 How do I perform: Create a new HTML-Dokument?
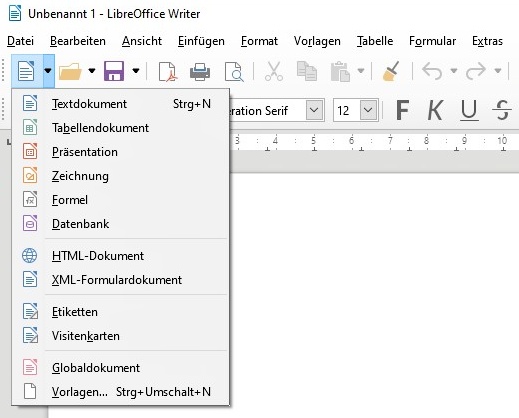coord(121,256)
